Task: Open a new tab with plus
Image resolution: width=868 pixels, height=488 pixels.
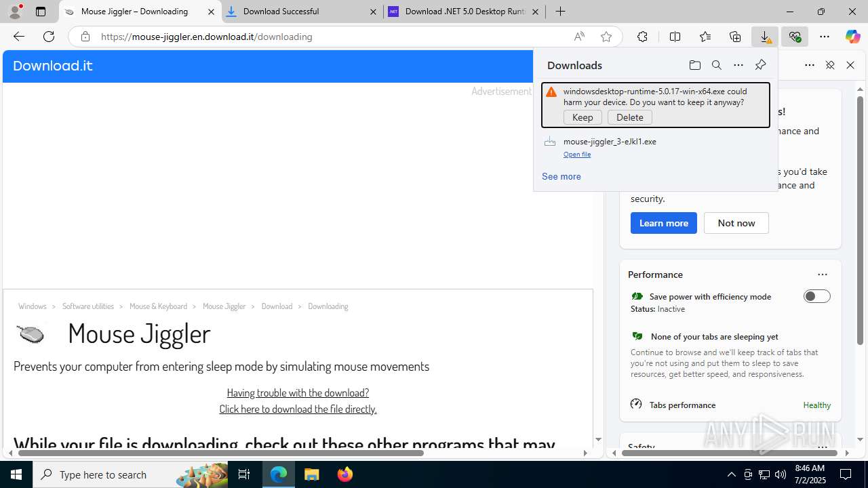Action: 560,12
